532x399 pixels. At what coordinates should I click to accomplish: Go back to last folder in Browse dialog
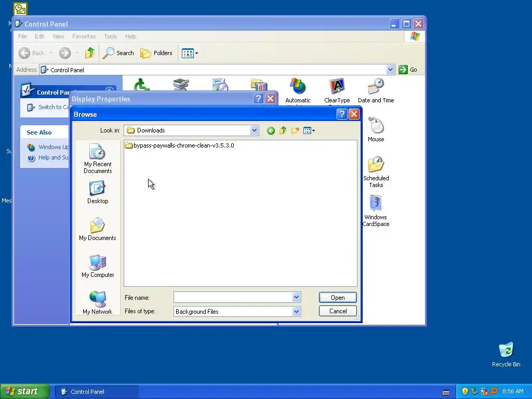pos(270,130)
